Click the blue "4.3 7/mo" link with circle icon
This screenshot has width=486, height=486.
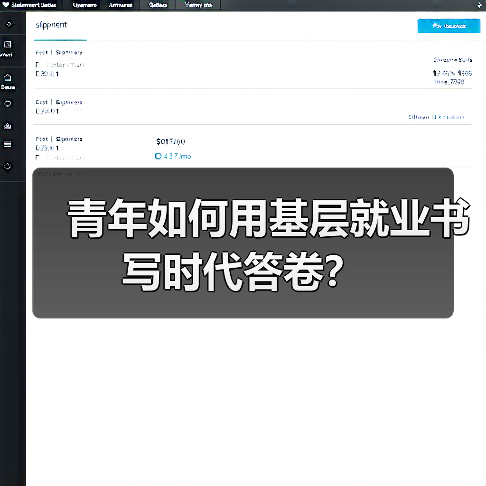click(173, 156)
